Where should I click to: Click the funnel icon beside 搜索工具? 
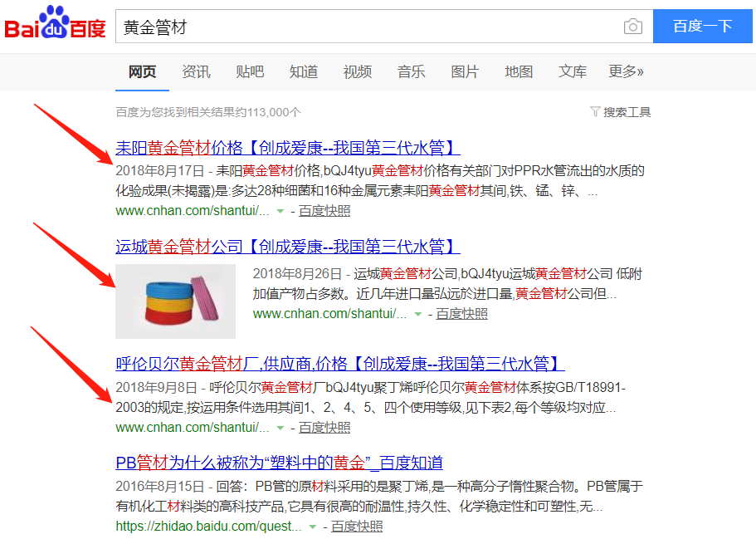click(x=594, y=111)
